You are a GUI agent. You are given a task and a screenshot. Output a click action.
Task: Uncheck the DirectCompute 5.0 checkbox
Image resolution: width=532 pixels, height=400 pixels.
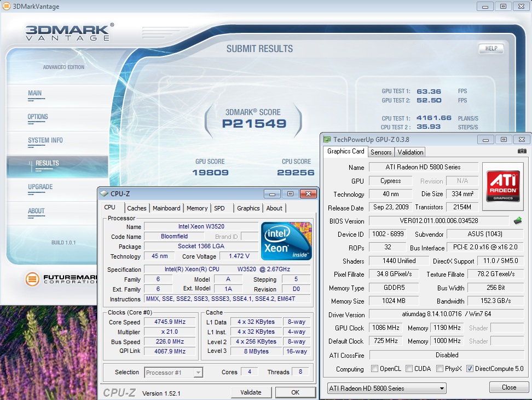(x=470, y=368)
